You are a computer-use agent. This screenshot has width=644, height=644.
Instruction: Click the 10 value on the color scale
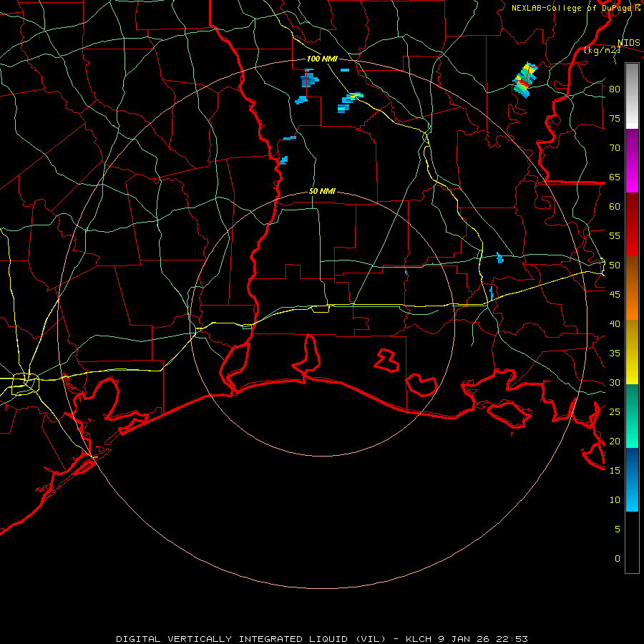[615, 500]
